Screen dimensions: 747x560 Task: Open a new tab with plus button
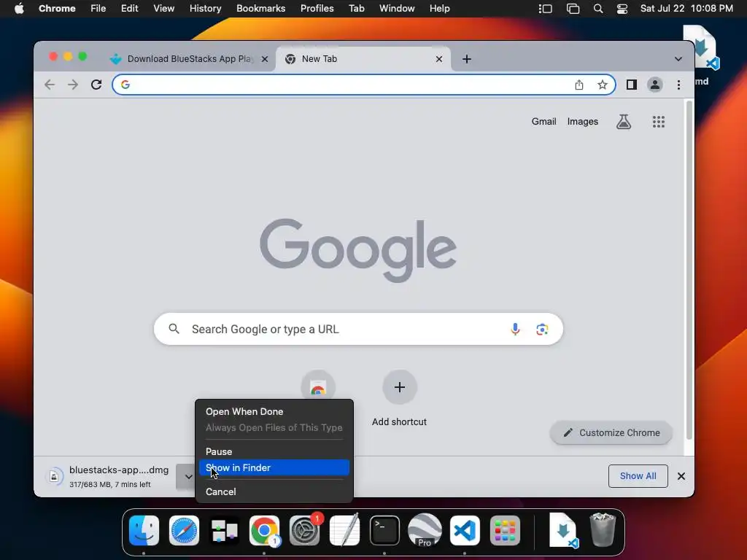click(467, 59)
